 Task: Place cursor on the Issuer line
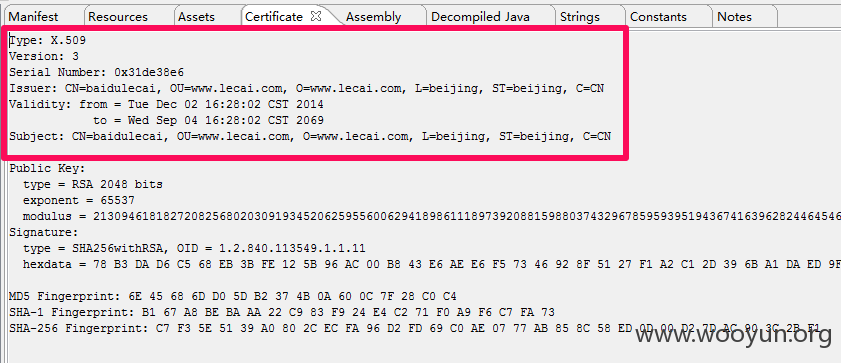click(306, 88)
